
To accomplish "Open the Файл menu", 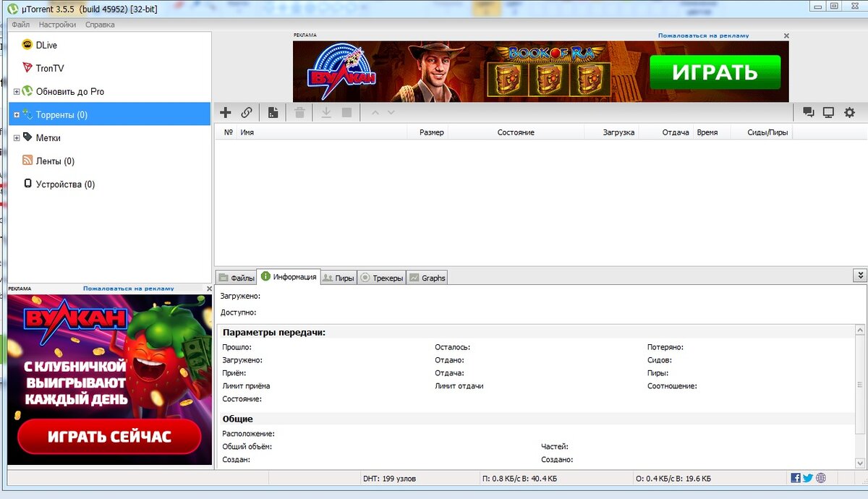I will 20,25.
